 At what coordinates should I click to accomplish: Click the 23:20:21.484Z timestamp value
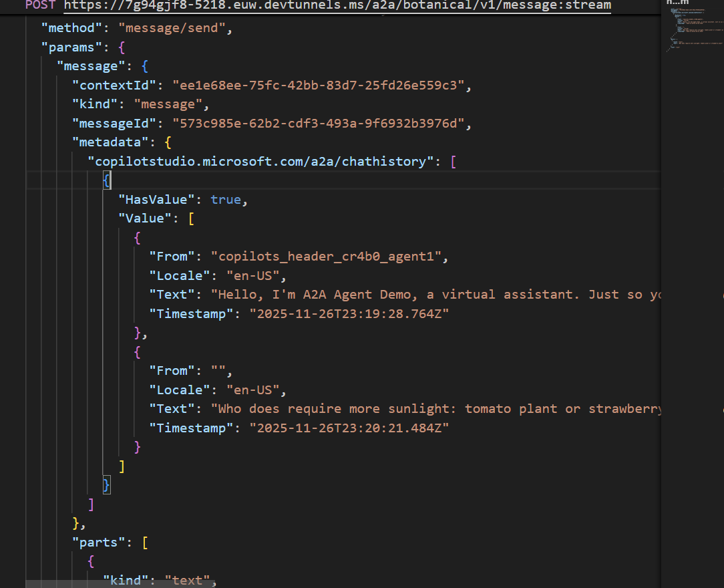pyautogui.click(x=349, y=428)
